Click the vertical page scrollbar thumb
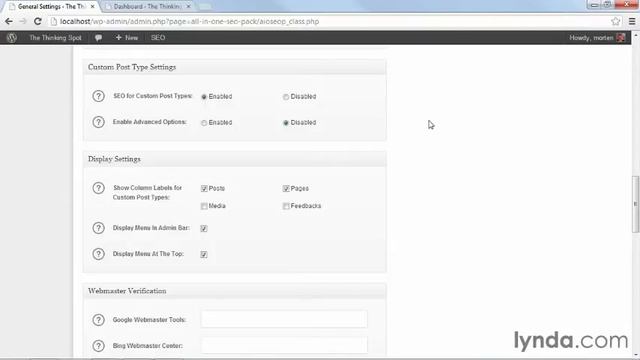This screenshot has height=360, width=640. pyautogui.click(x=635, y=204)
